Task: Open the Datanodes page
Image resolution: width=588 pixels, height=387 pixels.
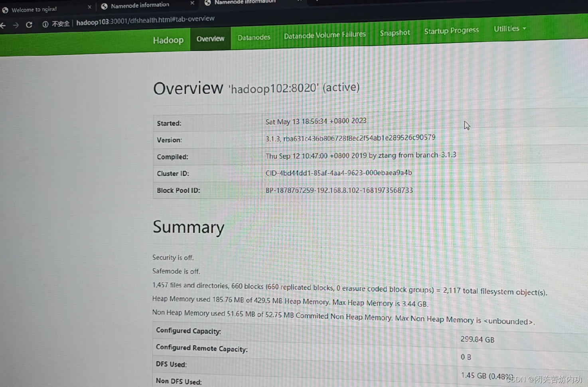Action: click(x=254, y=37)
